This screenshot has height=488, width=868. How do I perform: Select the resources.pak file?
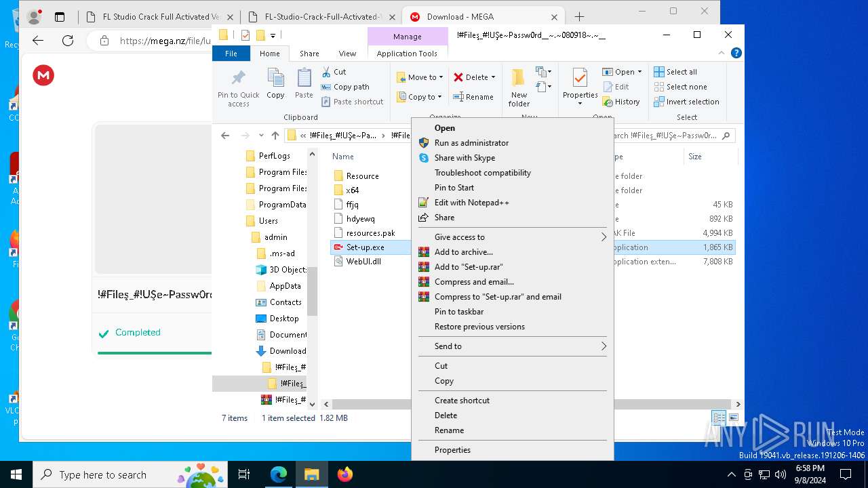370,233
